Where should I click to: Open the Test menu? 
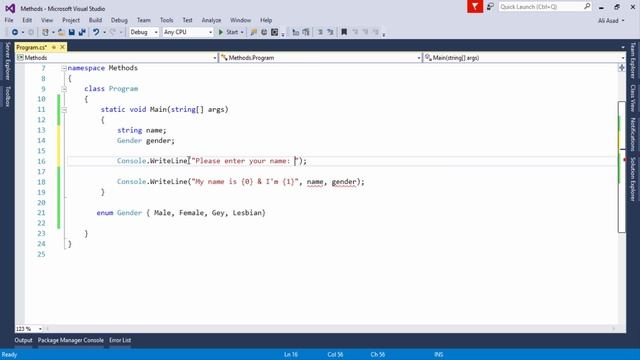pos(187,20)
